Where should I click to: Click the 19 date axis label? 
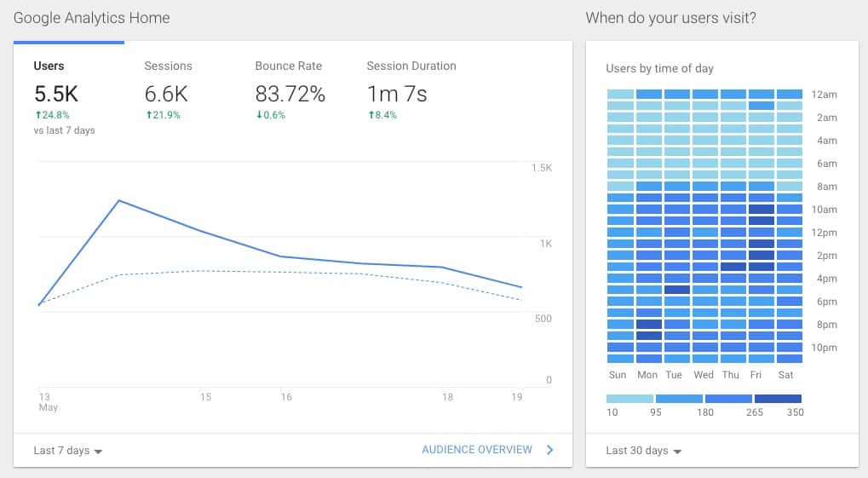tap(516, 396)
